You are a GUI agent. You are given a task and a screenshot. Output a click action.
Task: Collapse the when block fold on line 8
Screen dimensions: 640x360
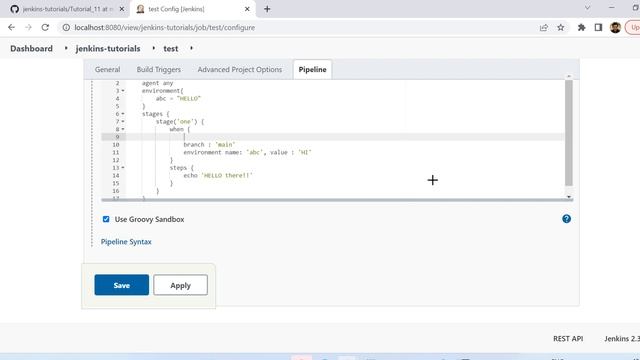click(x=123, y=129)
